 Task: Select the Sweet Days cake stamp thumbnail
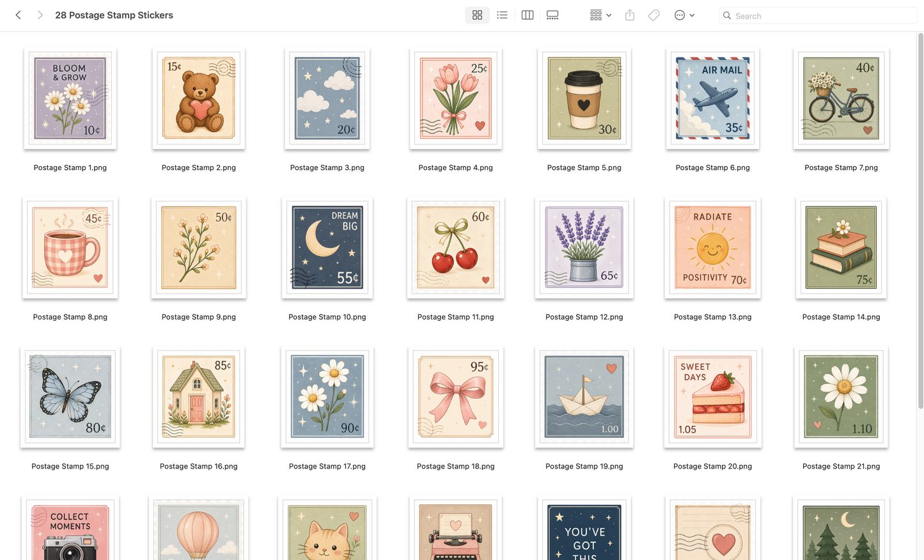[x=713, y=397]
